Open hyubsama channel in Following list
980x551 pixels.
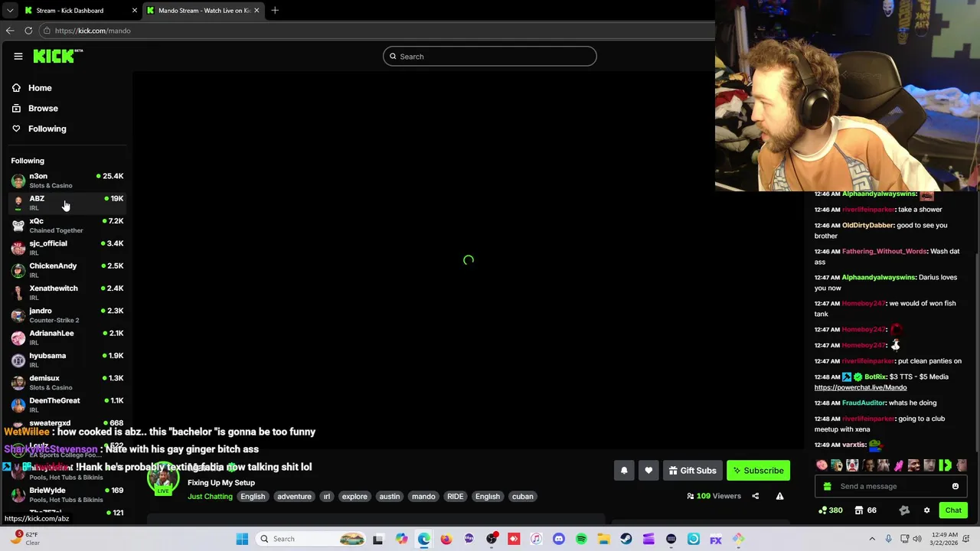[67, 360]
